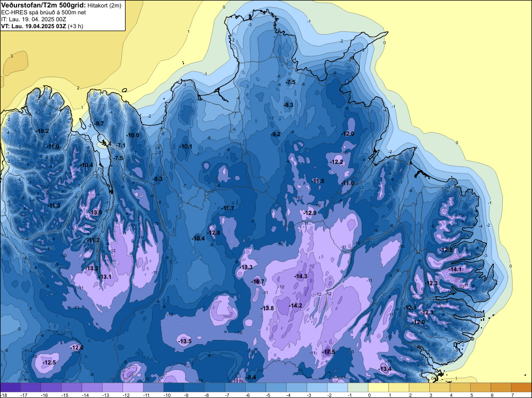This screenshot has height=398, width=532.
Task: Click the -8.3 temperature label
Action: pos(288,105)
